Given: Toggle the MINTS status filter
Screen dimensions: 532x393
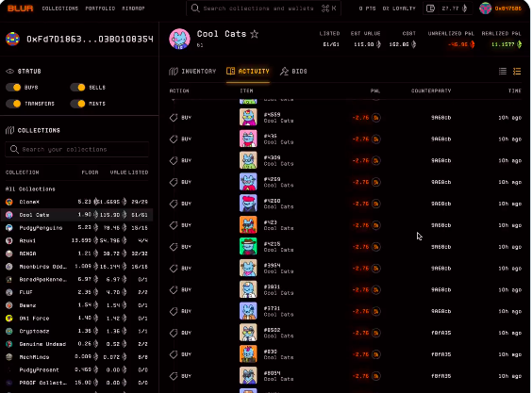Looking at the screenshot, I should (x=77, y=104).
